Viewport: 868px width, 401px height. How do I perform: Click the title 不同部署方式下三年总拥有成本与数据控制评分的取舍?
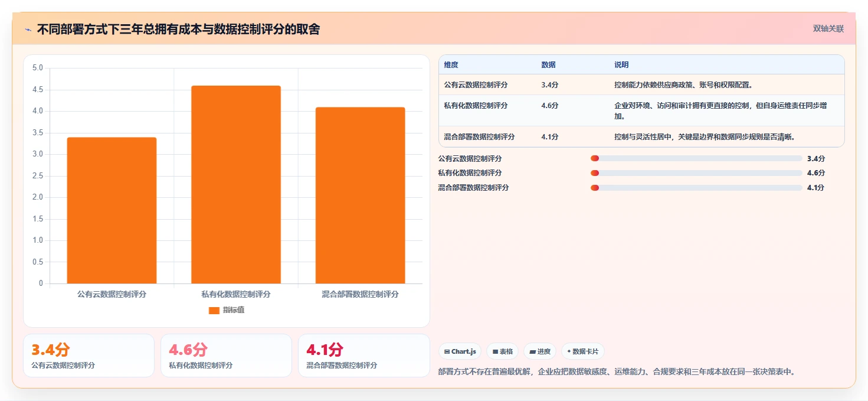click(178, 30)
